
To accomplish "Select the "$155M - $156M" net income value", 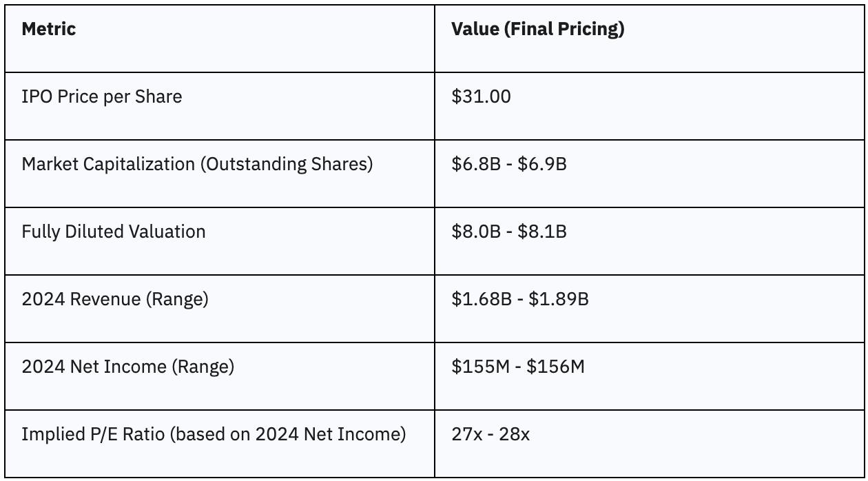I will click(517, 367).
